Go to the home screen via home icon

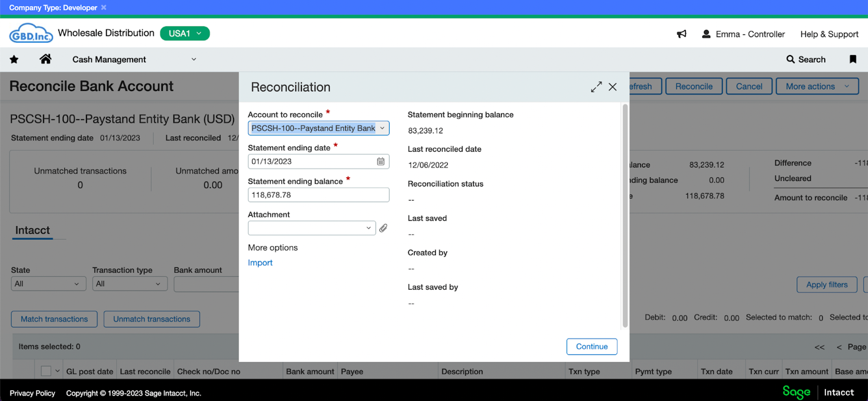click(x=46, y=59)
